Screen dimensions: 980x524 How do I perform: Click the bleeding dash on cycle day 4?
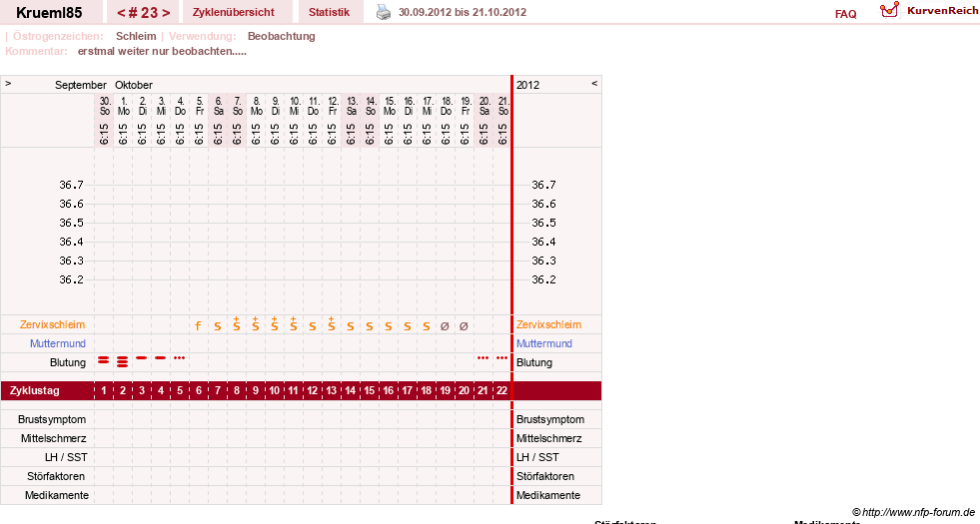161,358
